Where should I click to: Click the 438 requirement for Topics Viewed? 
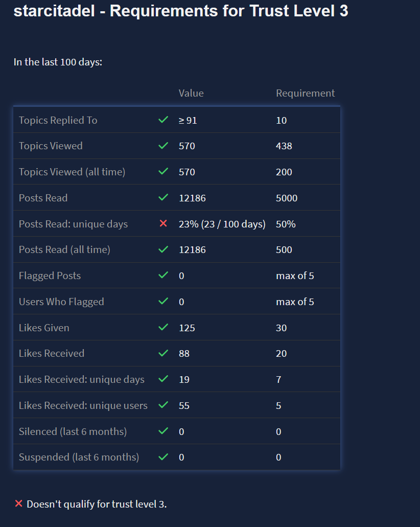click(x=284, y=146)
